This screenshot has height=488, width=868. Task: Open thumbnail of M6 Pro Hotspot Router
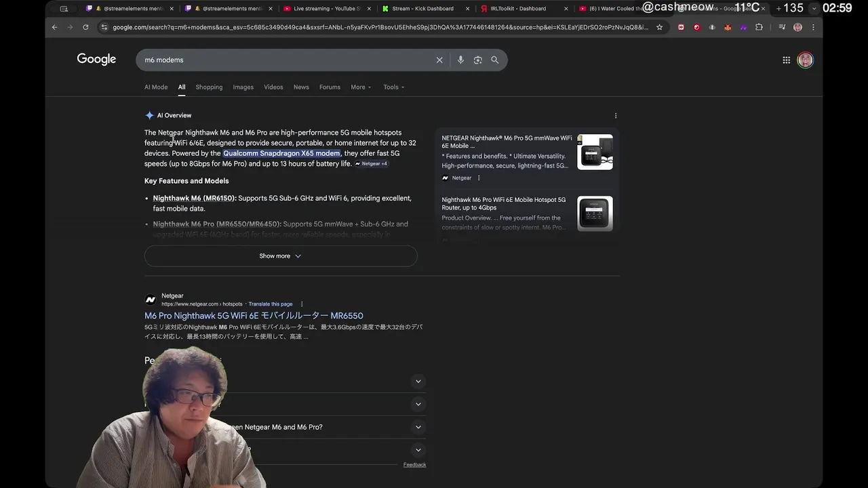595,213
